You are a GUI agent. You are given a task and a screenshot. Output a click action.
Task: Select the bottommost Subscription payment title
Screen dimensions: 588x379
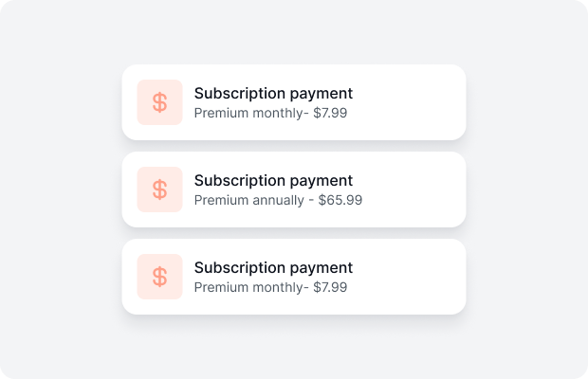[x=273, y=268]
